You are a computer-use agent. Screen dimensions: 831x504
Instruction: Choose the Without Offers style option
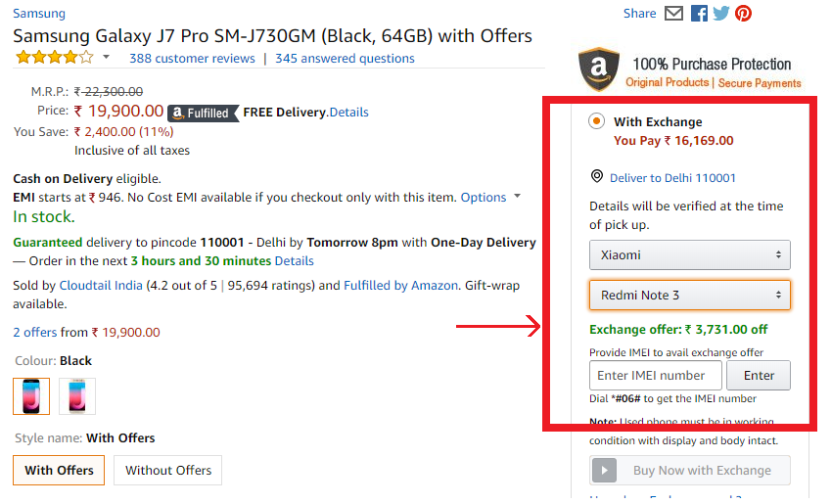click(168, 470)
